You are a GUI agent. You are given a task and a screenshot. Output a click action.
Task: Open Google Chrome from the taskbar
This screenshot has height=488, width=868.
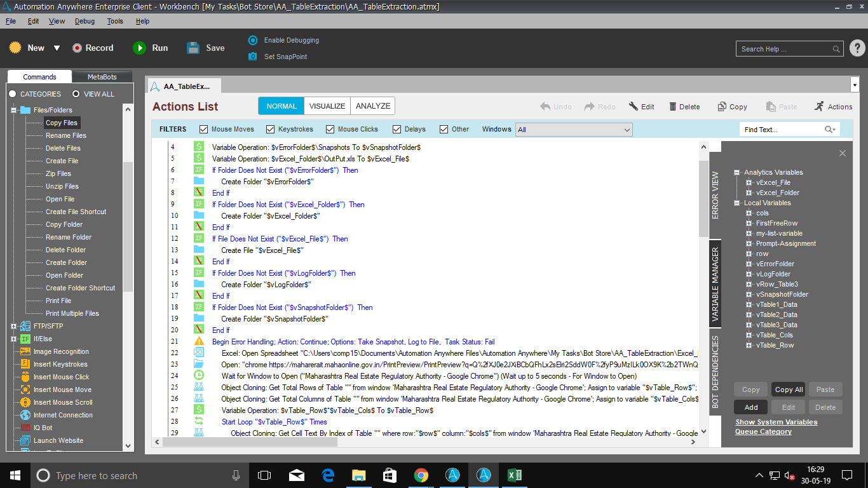coord(421,475)
